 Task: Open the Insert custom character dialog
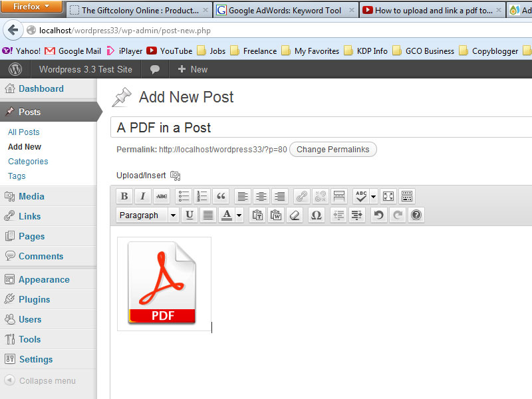(316, 215)
